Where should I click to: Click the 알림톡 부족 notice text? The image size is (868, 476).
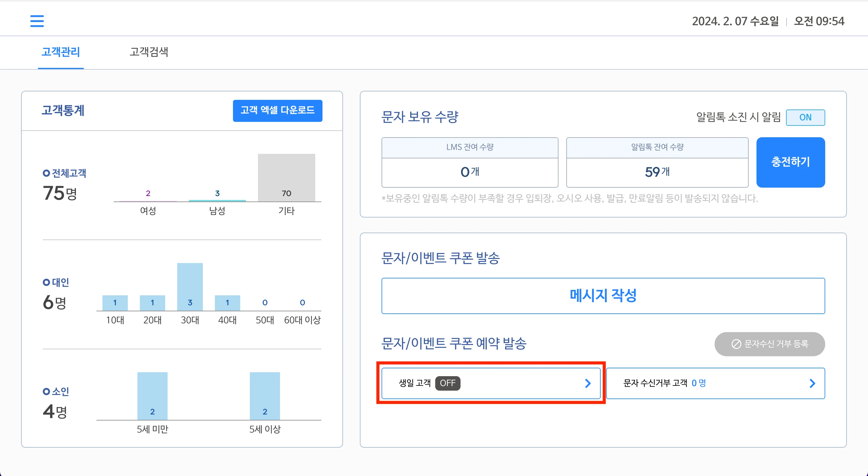[570, 198]
